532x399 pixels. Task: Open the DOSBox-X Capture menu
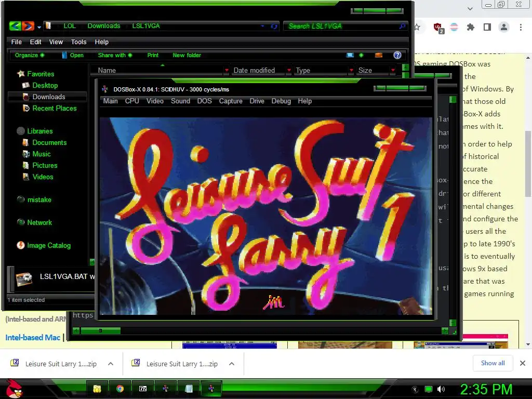(x=230, y=101)
